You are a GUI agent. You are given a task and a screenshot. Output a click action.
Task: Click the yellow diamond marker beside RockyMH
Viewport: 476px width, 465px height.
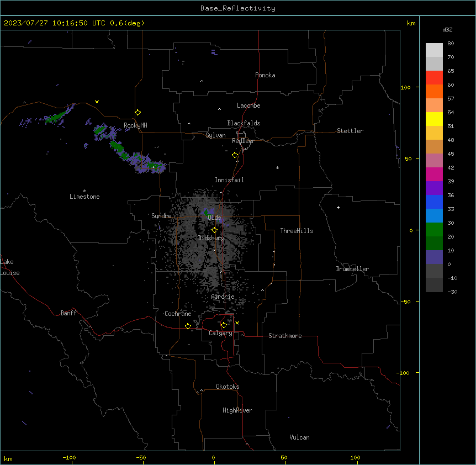pyautogui.click(x=138, y=113)
